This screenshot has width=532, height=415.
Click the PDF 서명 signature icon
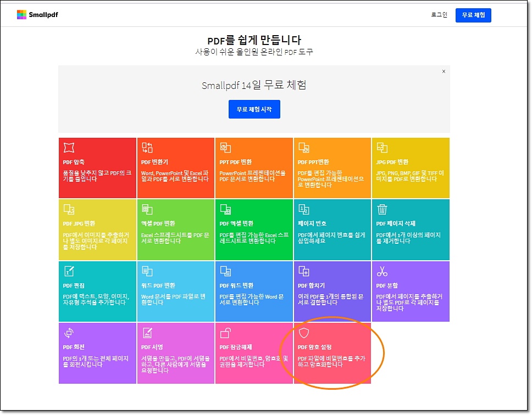click(x=147, y=333)
